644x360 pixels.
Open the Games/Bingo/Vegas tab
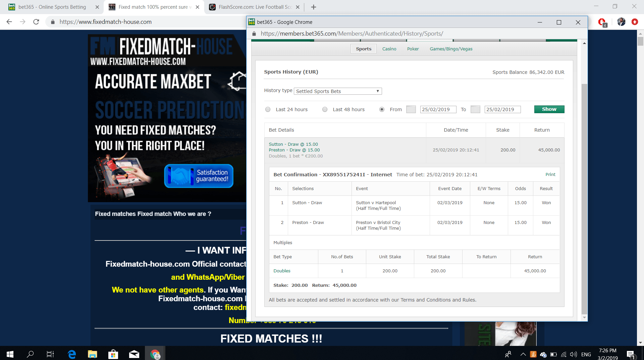(x=451, y=49)
